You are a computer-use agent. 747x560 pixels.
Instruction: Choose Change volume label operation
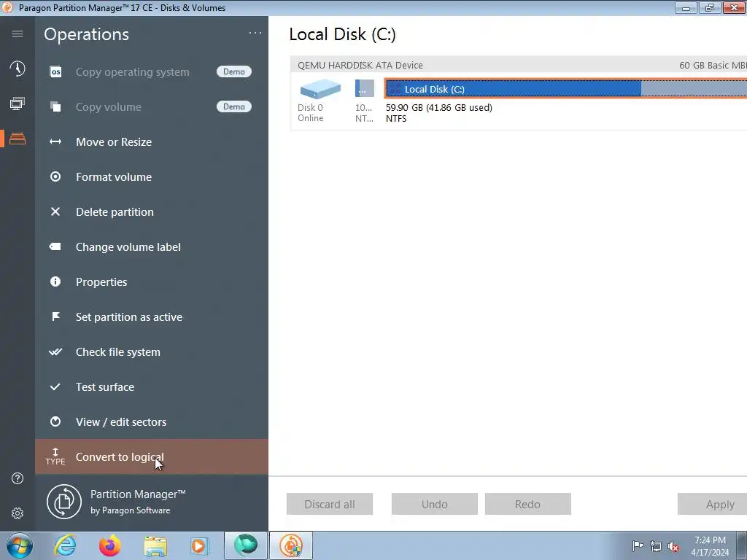coord(152,246)
